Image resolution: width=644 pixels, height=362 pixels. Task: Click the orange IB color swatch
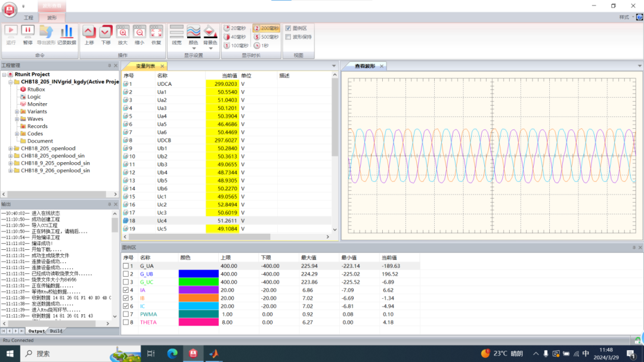199,298
